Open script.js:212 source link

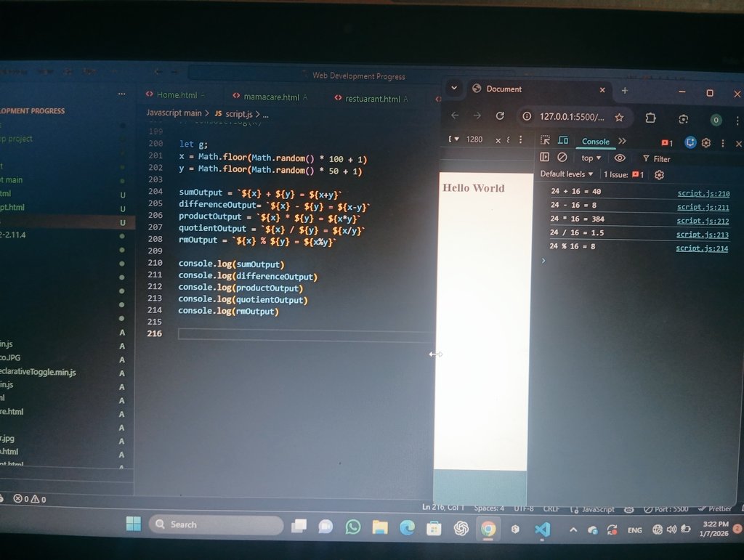click(x=703, y=221)
